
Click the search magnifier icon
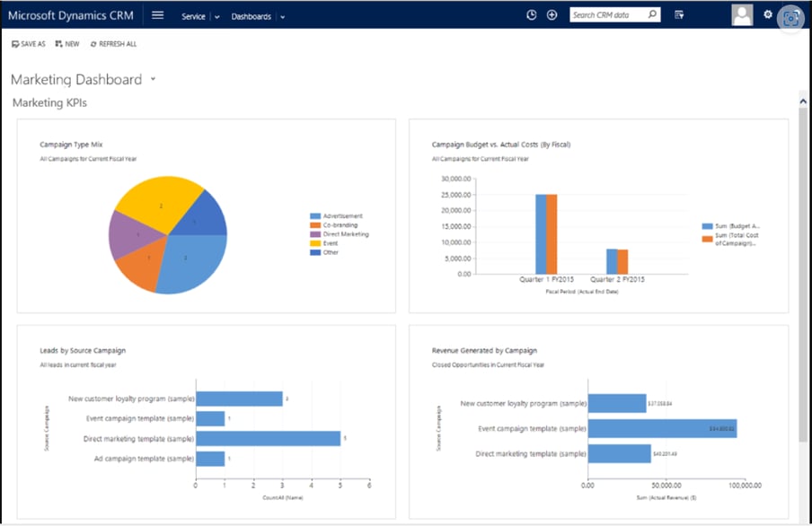[652, 14]
